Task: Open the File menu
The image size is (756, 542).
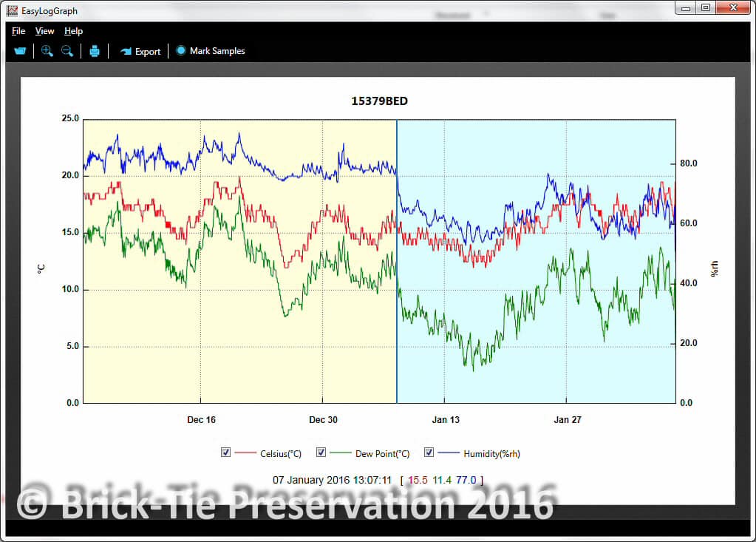Action: [18, 31]
